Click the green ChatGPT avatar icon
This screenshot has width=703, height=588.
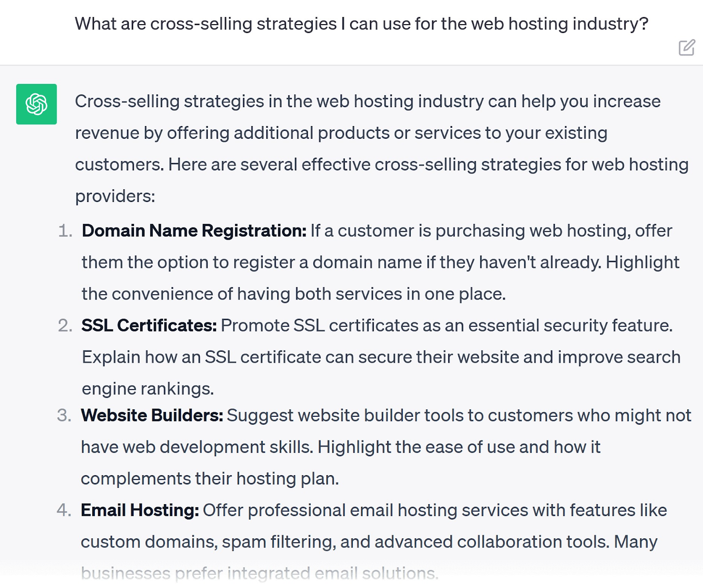tap(36, 104)
